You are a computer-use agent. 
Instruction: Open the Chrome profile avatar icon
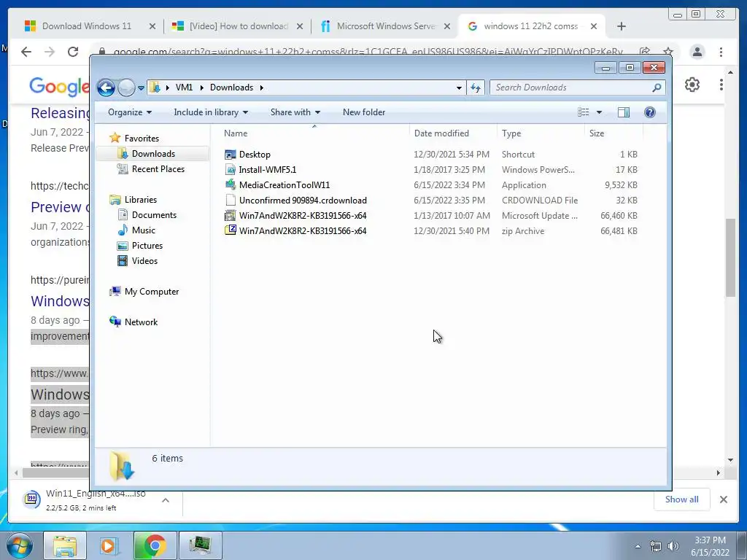point(697,52)
